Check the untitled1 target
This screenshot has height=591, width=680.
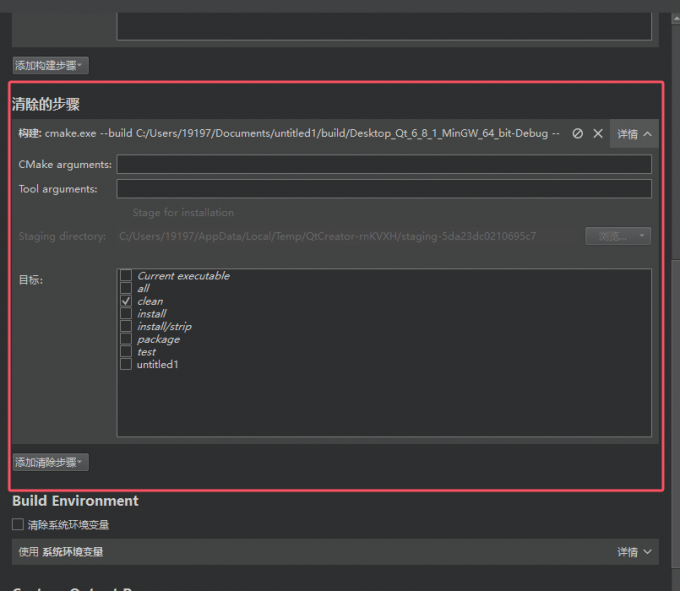pos(126,365)
